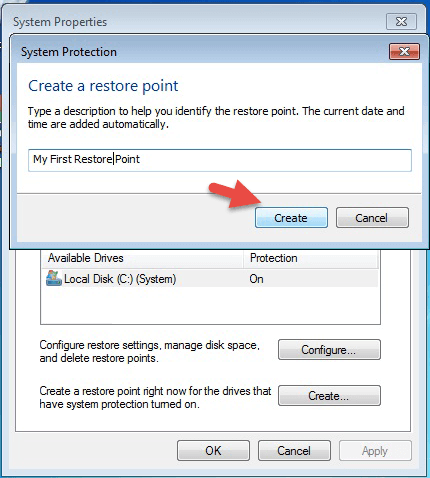Click the Create button in restore point dialog
This screenshot has height=478, width=430.
pyautogui.click(x=291, y=218)
